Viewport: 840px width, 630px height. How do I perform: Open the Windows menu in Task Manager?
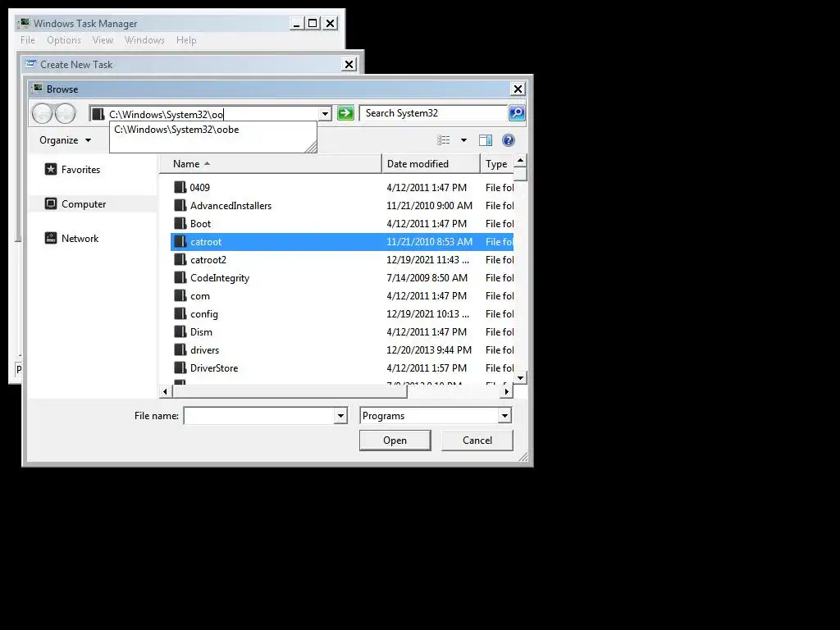[144, 40]
